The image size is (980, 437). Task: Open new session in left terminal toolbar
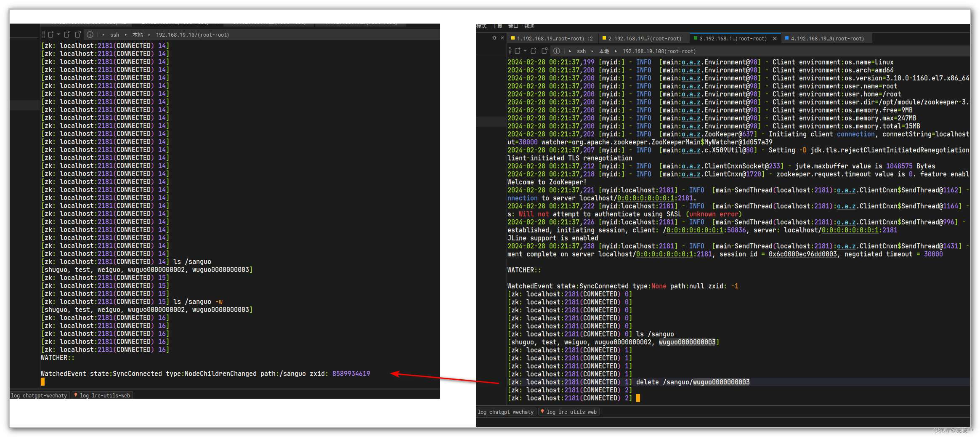coord(51,35)
